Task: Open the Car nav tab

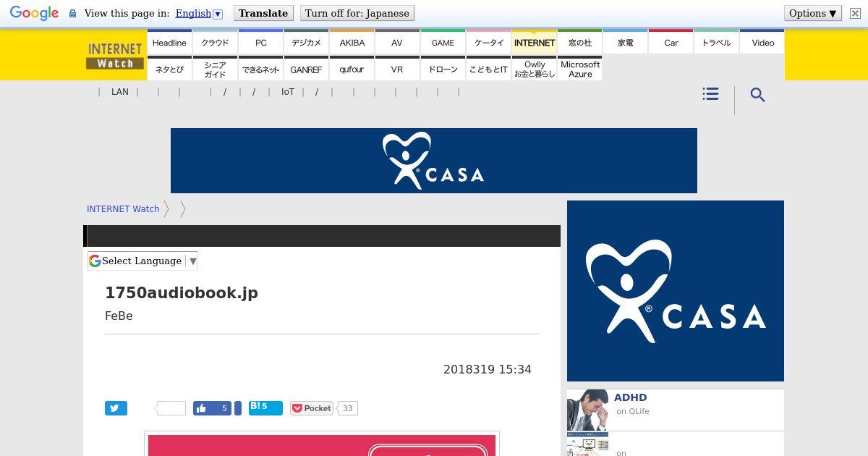Action: click(671, 43)
